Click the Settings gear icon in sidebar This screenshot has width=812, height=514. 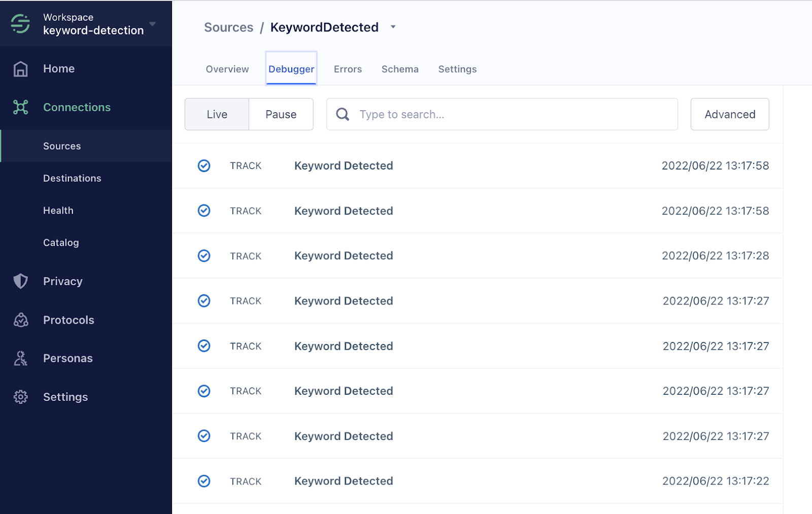20,397
